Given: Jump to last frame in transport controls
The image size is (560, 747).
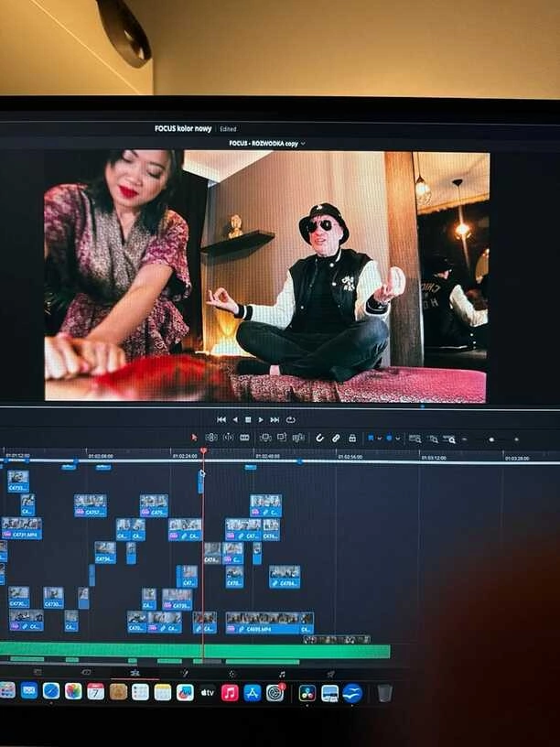Looking at the screenshot, I should 275,419.
